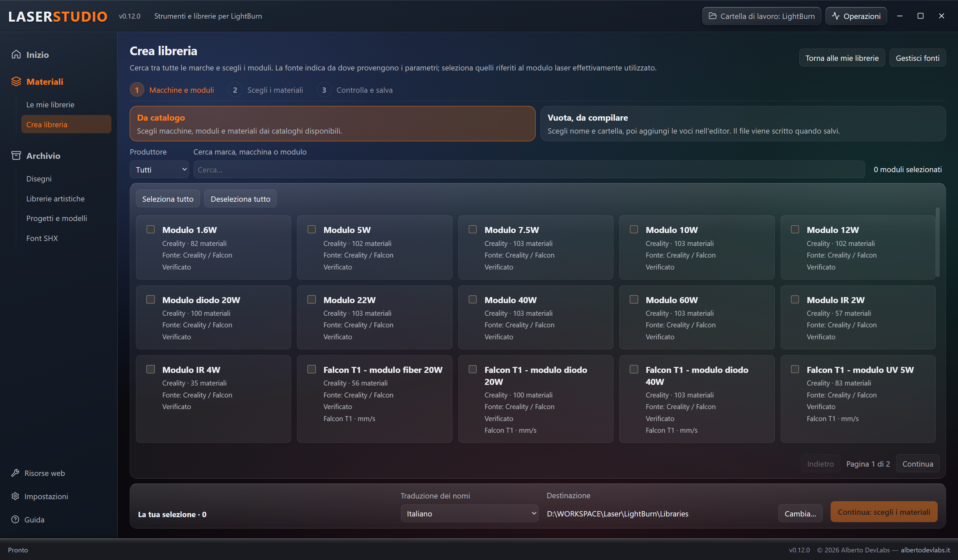
Task: Click the module list vertical scrollbar
Action: tap(937, 242)
